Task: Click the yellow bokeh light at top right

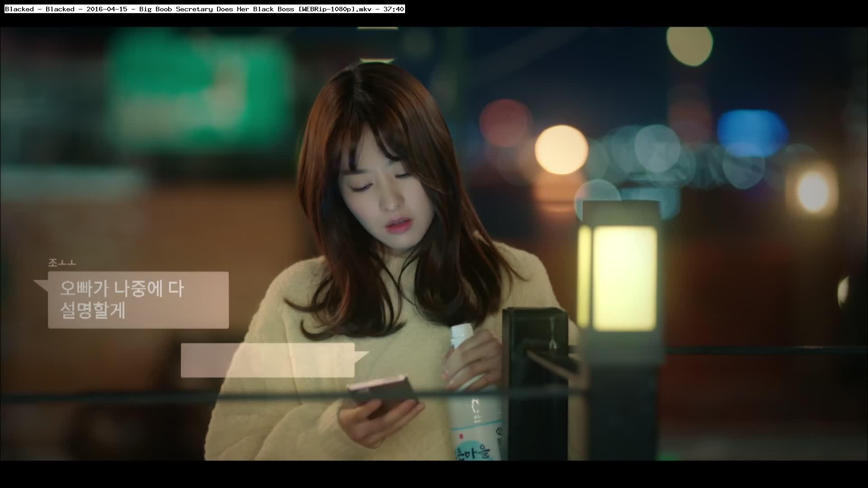Action: tap(689, 45)
